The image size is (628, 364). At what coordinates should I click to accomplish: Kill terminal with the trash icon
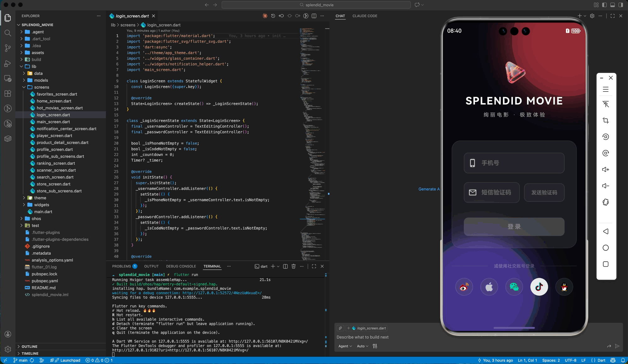[x=294, y=266]
